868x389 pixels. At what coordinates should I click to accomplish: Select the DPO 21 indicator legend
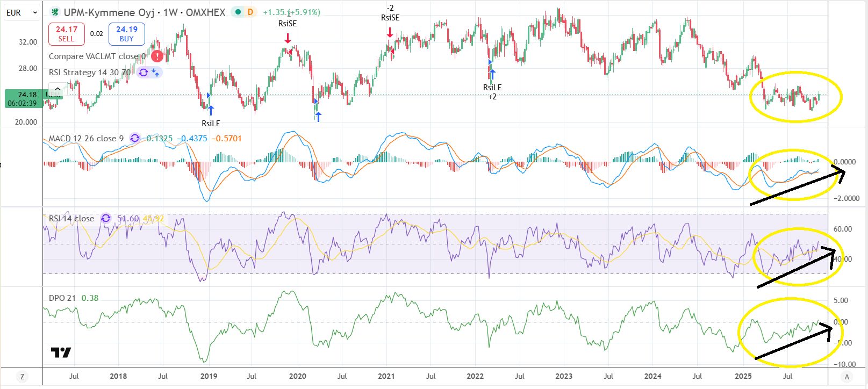click(x=62, y=298)
